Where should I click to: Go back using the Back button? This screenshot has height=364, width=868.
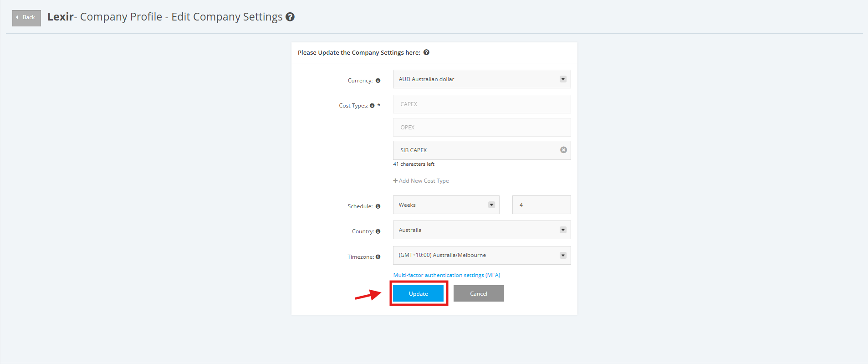click(x=26, y=18)
